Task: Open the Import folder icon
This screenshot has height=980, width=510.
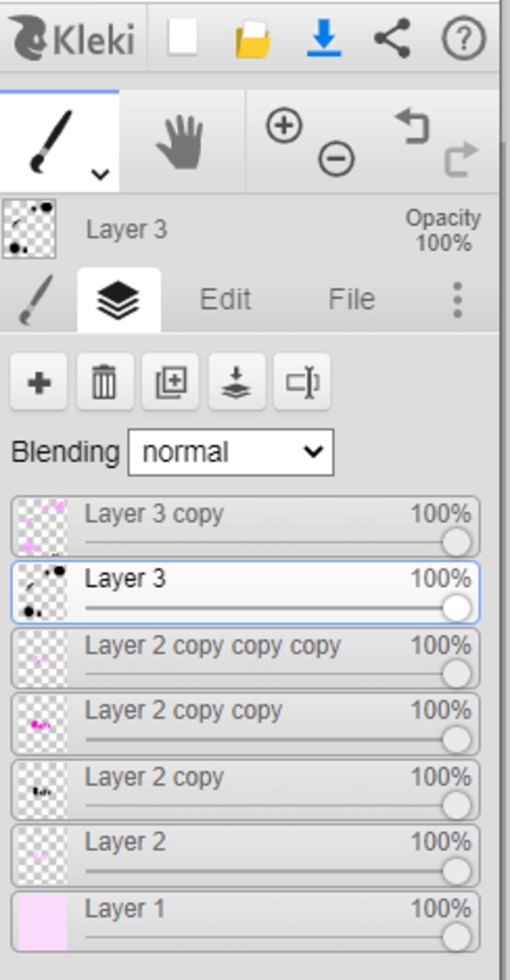Action: (x=253, y=38)
